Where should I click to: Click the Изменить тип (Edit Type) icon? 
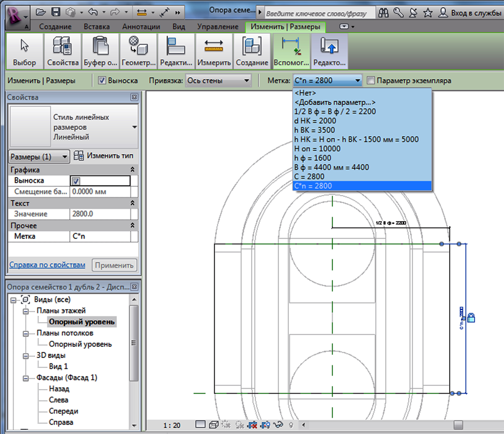tap(79, 156)
